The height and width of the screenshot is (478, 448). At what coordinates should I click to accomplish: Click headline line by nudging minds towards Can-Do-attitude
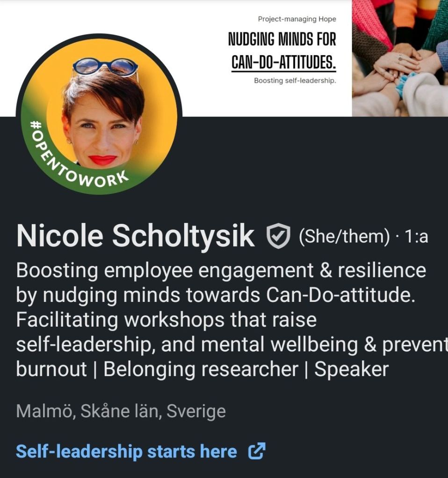(216, 295)
